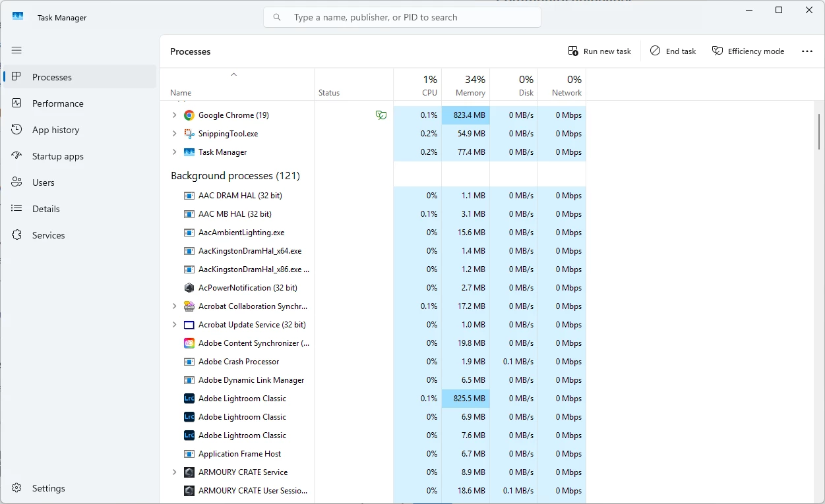Click the Background processes (121) heading
Screen dimensions: 825x504
(235, 176)
